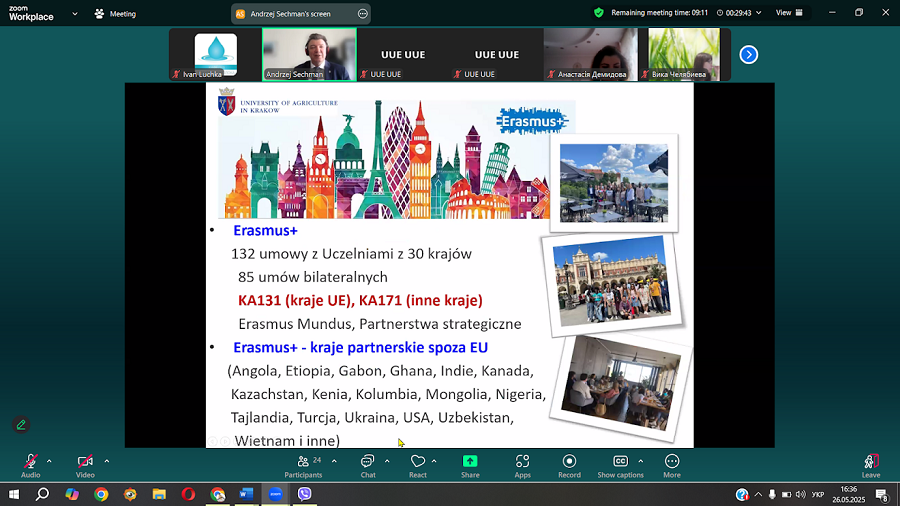
Task: Open Windows taskbar search
Action: pyautogui.click(x=42, y=494)
